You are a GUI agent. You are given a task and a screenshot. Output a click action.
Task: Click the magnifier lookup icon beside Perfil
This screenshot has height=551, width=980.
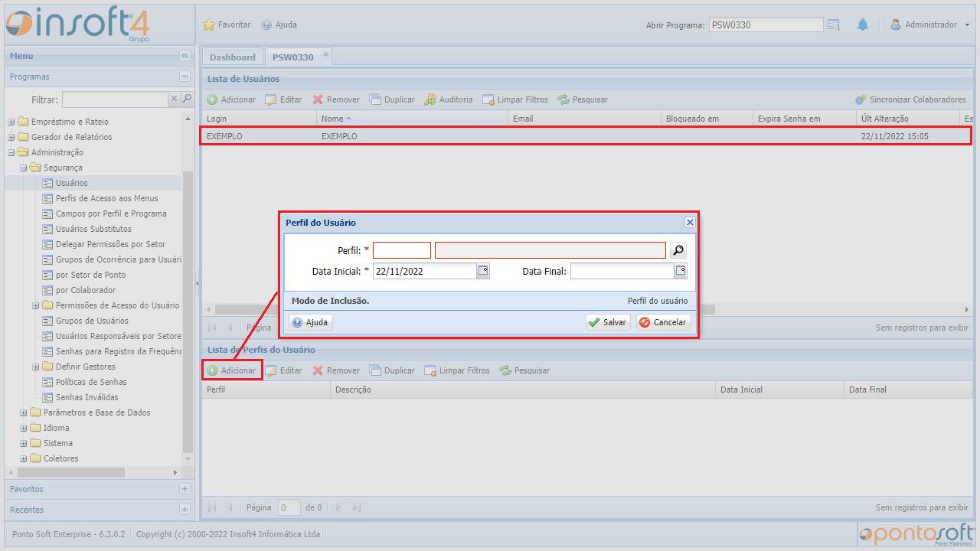[678, 250]
